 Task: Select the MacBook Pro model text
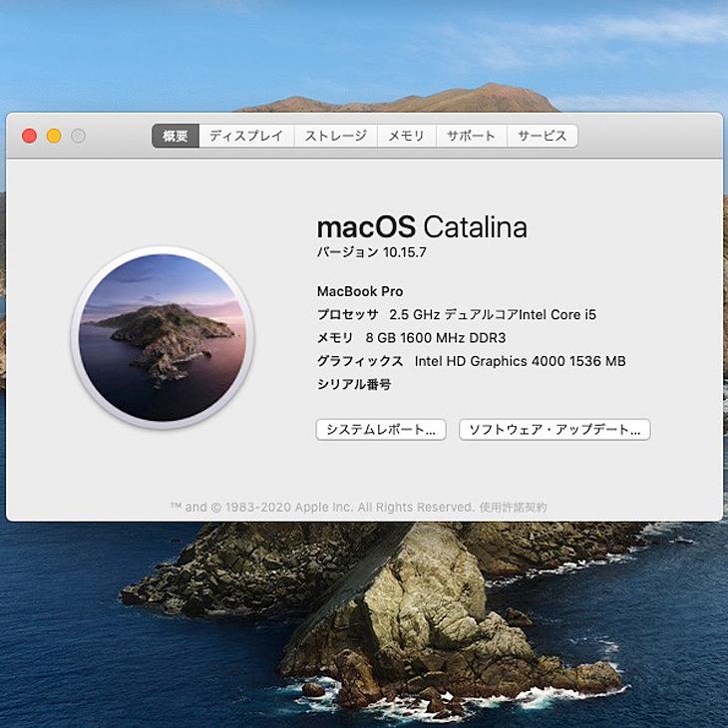[x=360, y=291]
